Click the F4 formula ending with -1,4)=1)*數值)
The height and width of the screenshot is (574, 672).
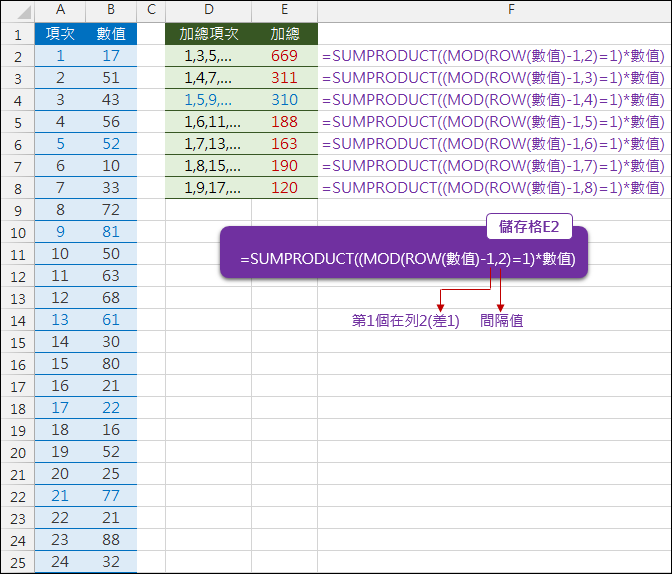pos(493,100)
